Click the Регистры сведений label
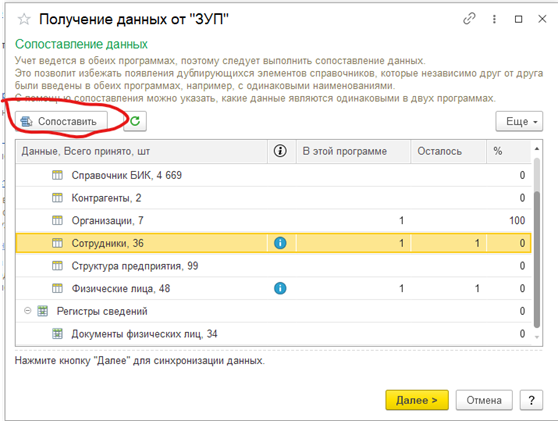 (x=102, y=311)
